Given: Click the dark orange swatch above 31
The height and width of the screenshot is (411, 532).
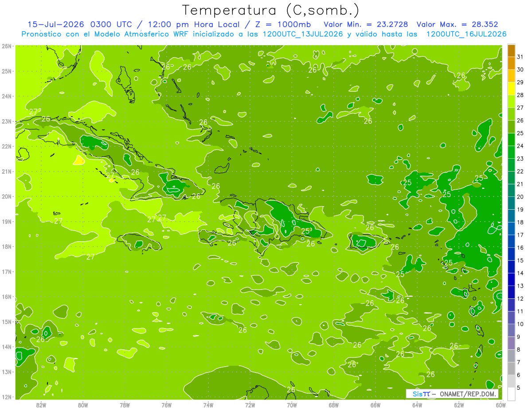Looking at the screenshot, I should pyautogui.click(x=511, y=51).
